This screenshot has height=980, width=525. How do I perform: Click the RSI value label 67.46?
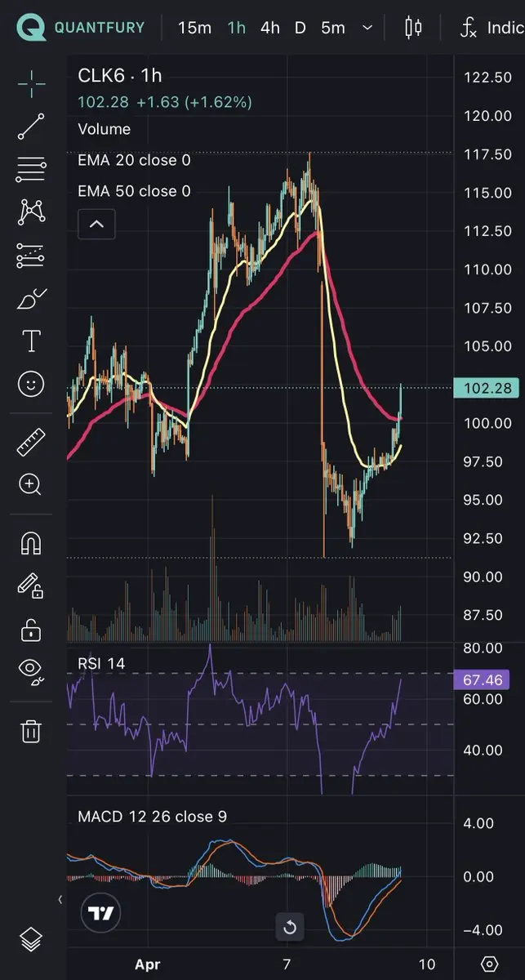click(481, 680)
